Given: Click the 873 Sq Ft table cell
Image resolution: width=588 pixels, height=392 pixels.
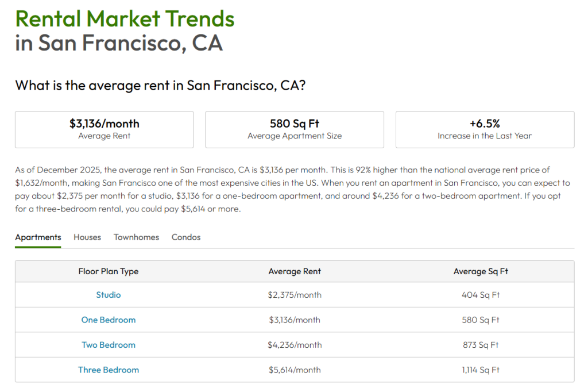Looking at the screenshot, I should coord(481,345).
